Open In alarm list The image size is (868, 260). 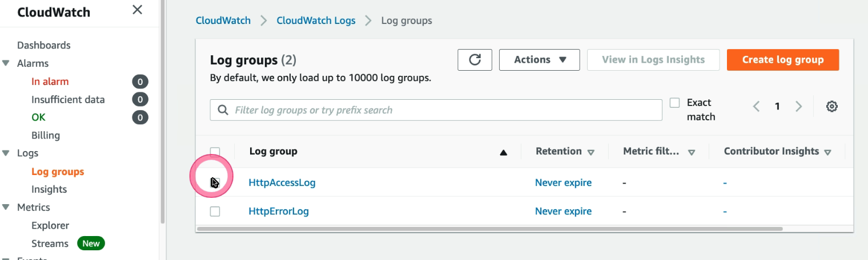pos(50,82)
